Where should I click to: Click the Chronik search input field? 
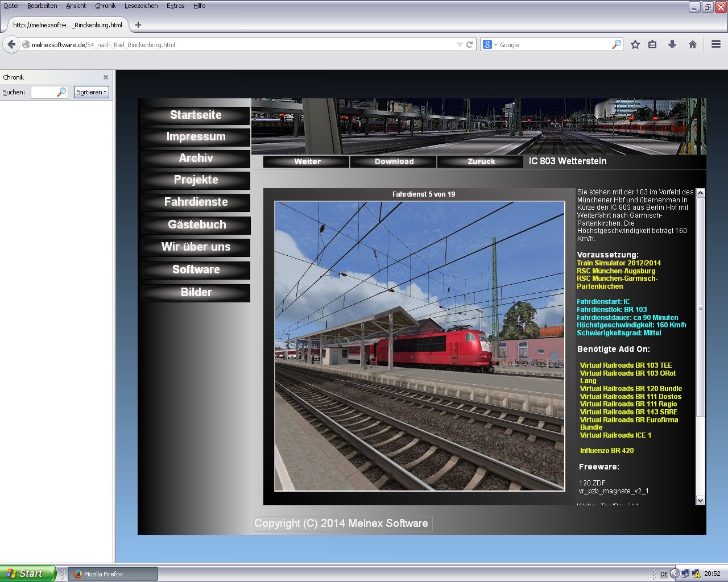44,92
